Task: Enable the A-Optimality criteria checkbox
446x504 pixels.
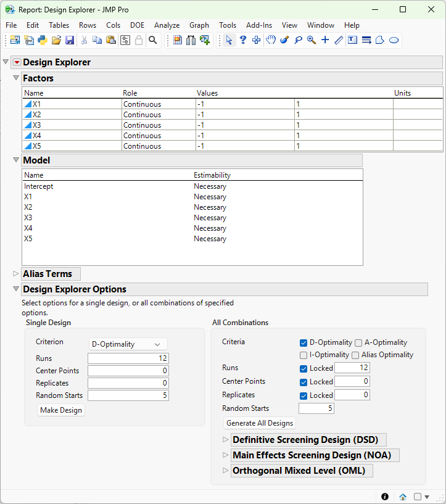Action: tap(358, 343)
